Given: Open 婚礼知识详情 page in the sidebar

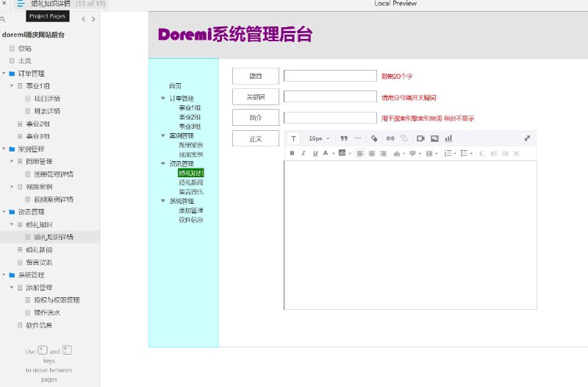Looking at the screenshot, I should click(x=54, y=237).
